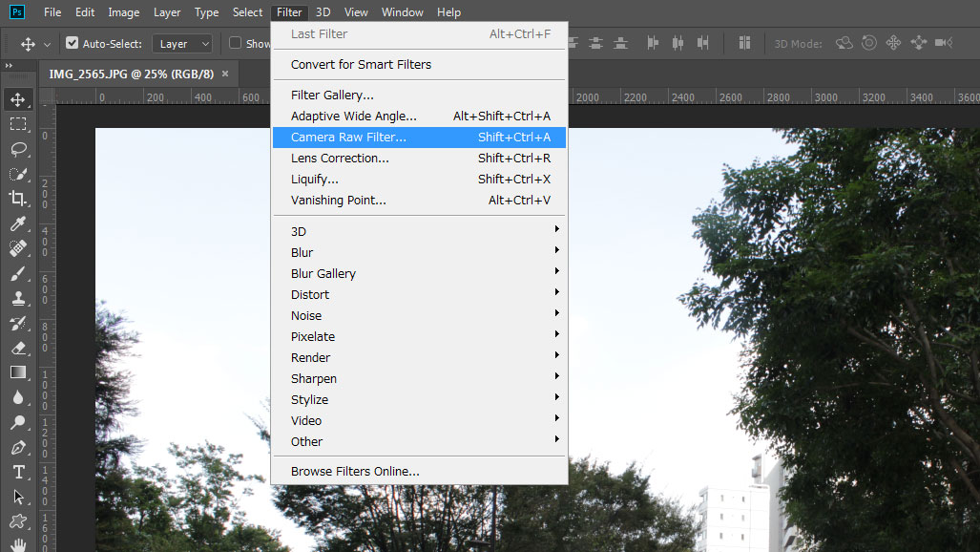Select the Gradient tool
980x552 pixels.
[x=18, y=372]
